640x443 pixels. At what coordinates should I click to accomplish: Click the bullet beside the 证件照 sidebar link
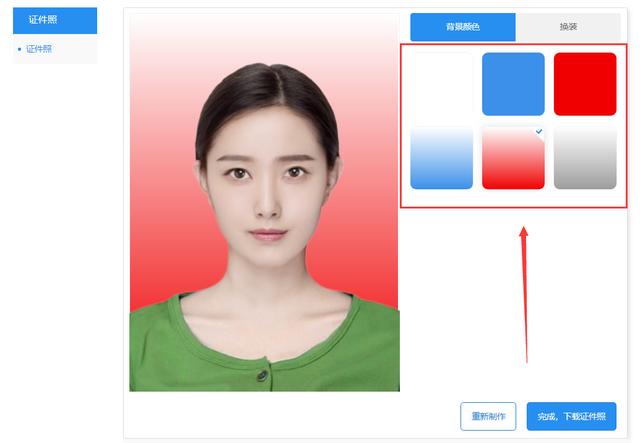point(19,49)
